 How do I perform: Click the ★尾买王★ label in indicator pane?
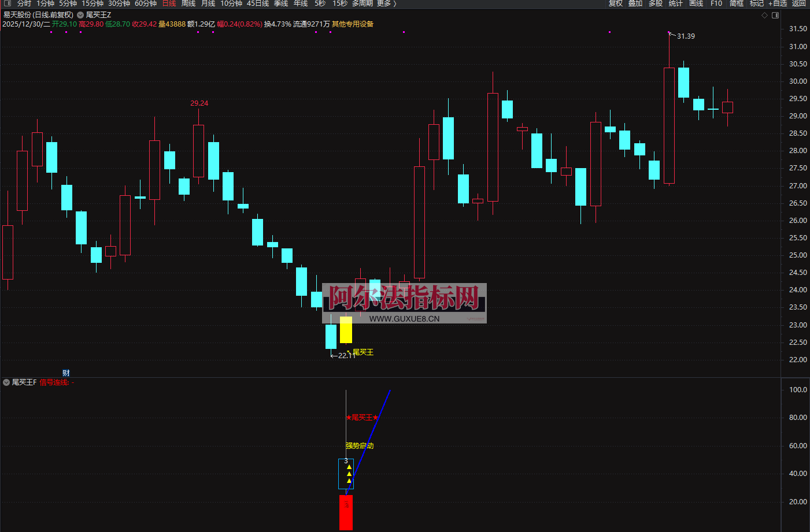click(362, 418)
